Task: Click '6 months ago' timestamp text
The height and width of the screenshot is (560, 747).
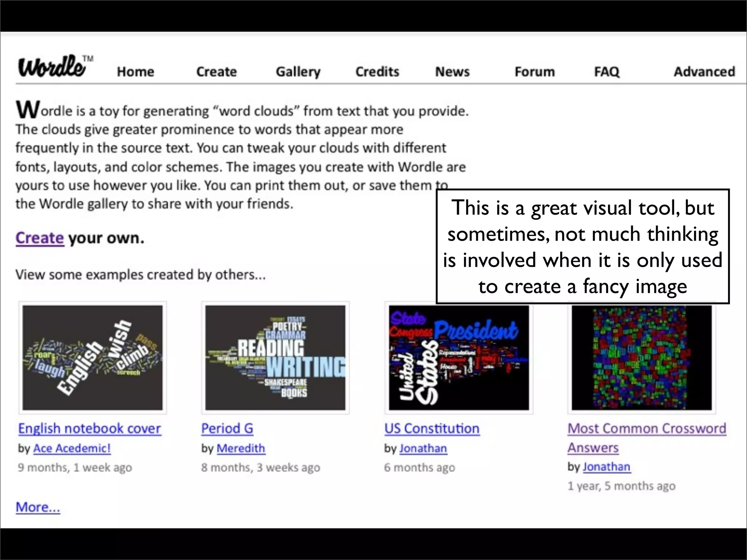Action: click(419, 467)
